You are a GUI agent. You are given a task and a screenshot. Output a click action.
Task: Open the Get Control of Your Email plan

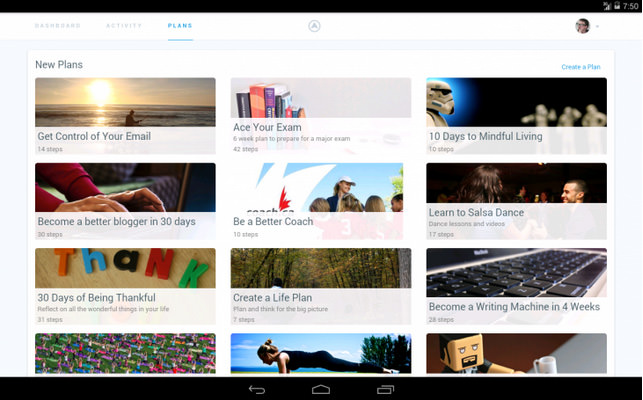(125, 116)
